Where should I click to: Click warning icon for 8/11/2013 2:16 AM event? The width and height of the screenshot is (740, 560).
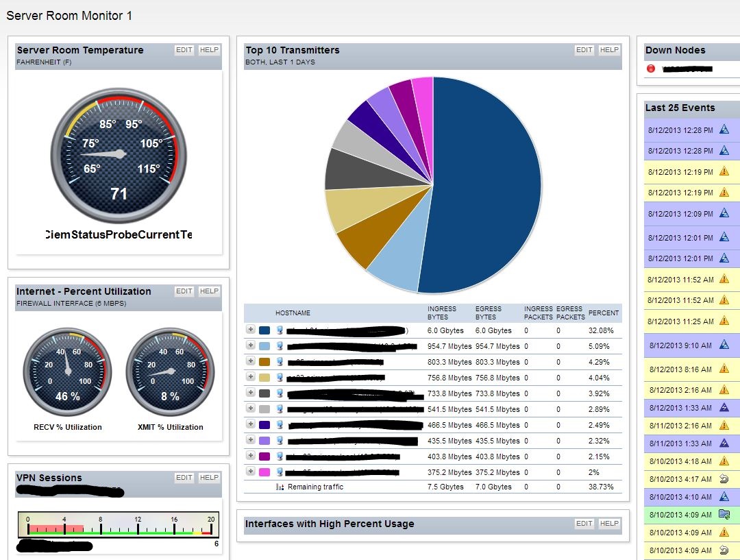(x=724, y=425)
